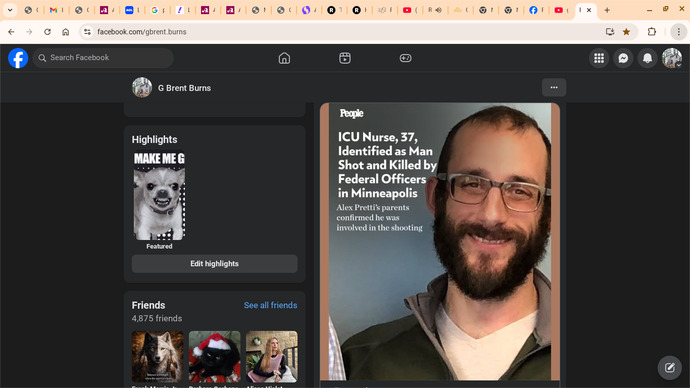The image size is (690, 388).
Task: Click the Edit highlights button
Action: tap(214, 264)
